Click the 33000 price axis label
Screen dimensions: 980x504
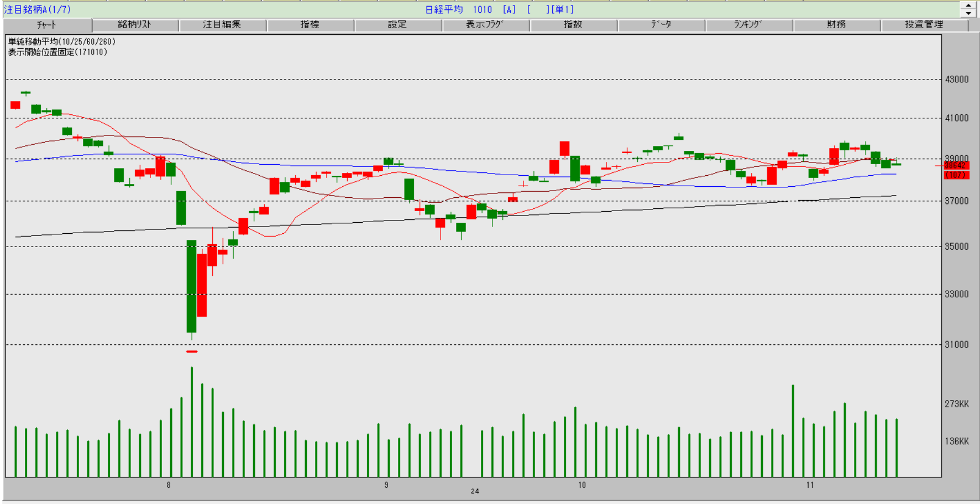click(x=957, y=294)
